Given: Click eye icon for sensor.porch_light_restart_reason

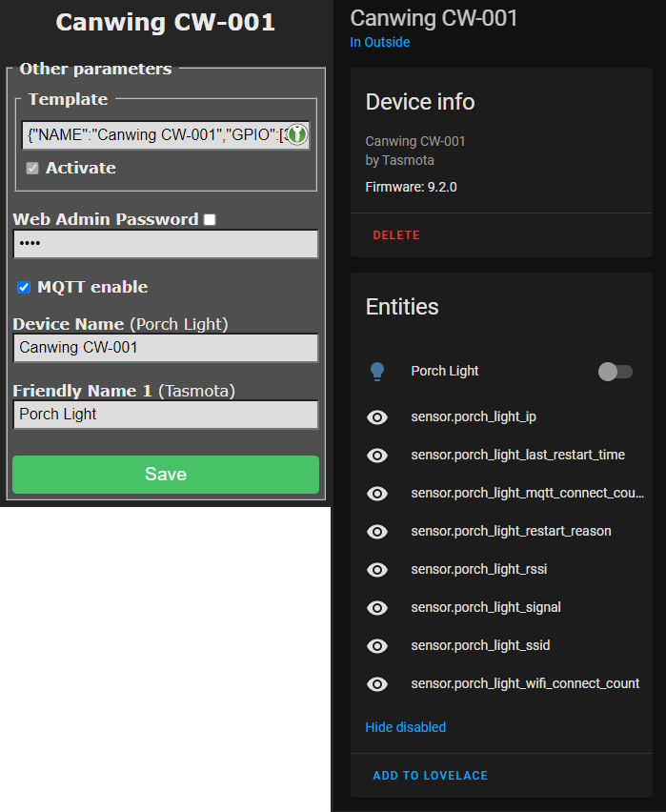Looking at the screenshot, I should pos(377,532).
